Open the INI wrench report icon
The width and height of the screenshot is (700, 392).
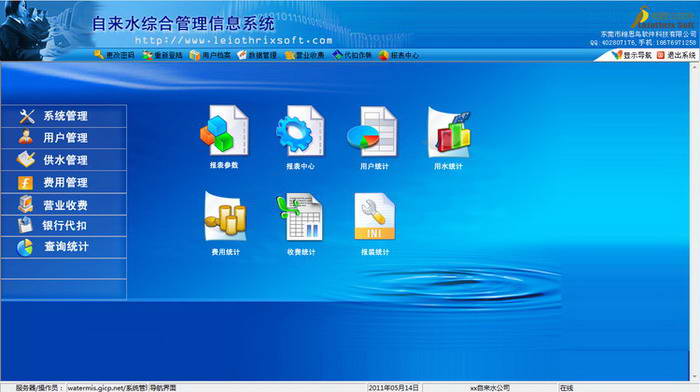tap(375, 217)
